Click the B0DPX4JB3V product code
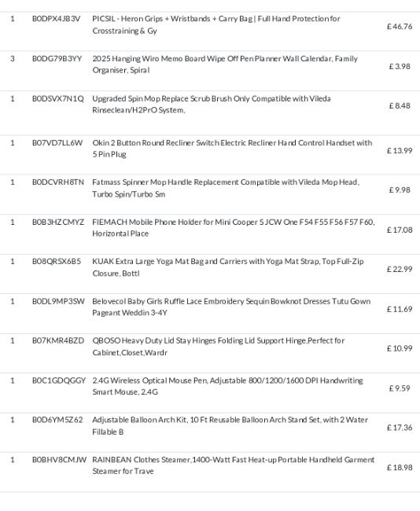This screenshot has width=420, height=511. pyautogui.click(x=56, y=19)
